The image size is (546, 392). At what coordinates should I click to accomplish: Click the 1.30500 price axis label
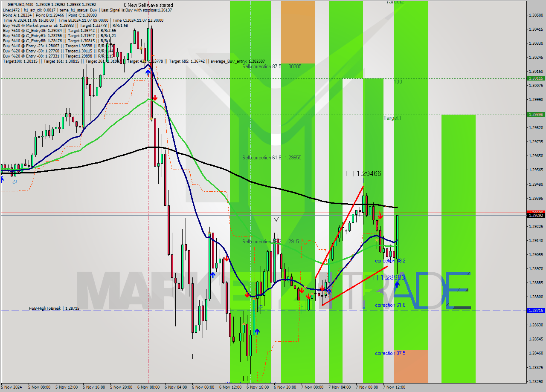tap(536, 15)
